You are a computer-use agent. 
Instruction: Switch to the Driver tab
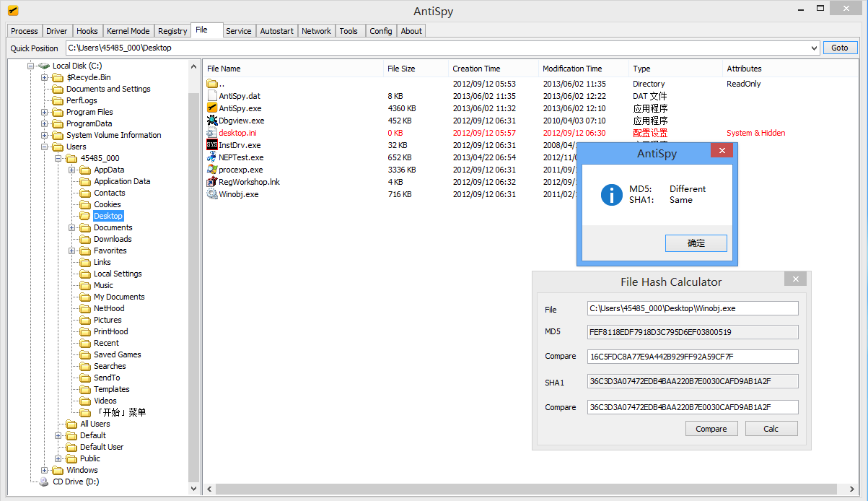pos(57,31)
